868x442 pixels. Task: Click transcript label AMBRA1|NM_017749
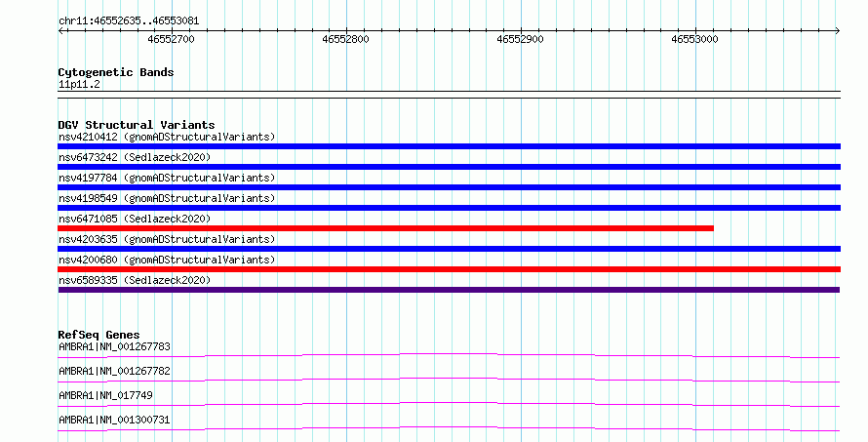pos(105,395)
